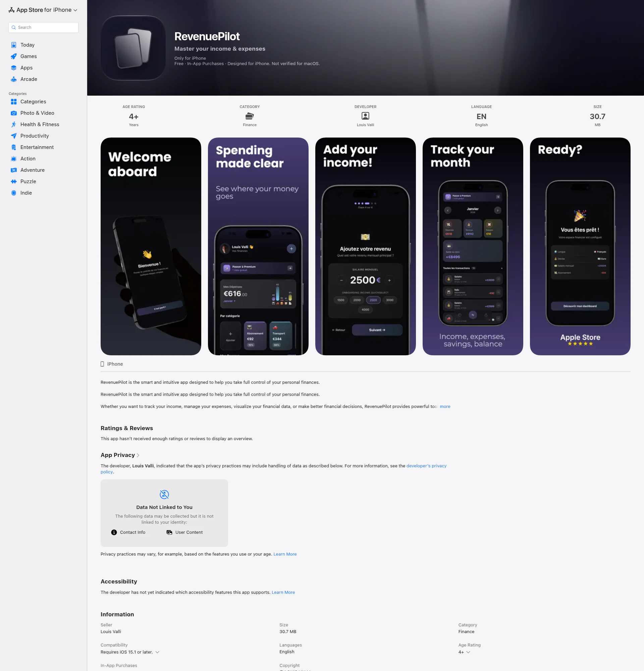Expand description with the more link
This screenshot has width=644, height=671.
(x=445, y=407)
